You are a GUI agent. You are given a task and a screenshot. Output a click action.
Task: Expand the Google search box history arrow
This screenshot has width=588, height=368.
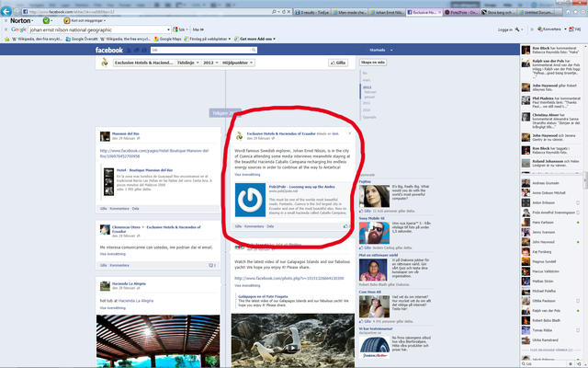[168, 29]
